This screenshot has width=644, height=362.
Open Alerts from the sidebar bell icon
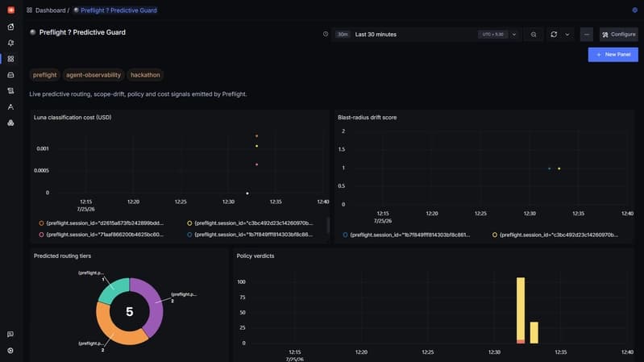(10, 43)
